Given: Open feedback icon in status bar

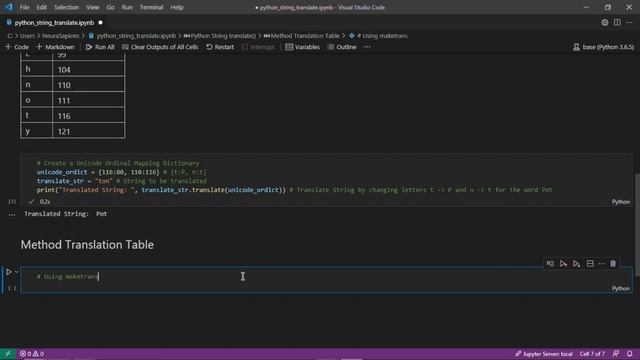Looking at the screenshot, I should coord(616,354).
